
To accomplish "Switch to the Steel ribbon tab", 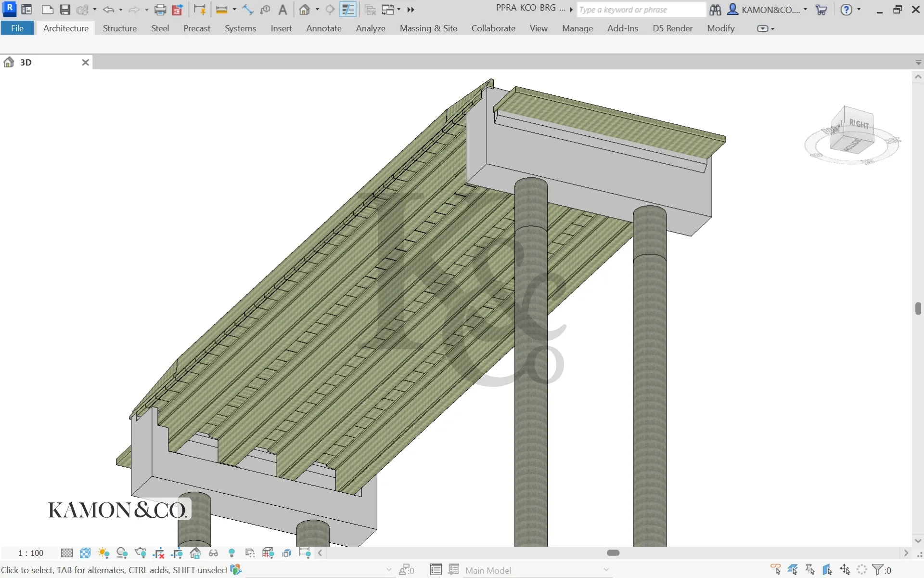I will [x=160, y=28].
